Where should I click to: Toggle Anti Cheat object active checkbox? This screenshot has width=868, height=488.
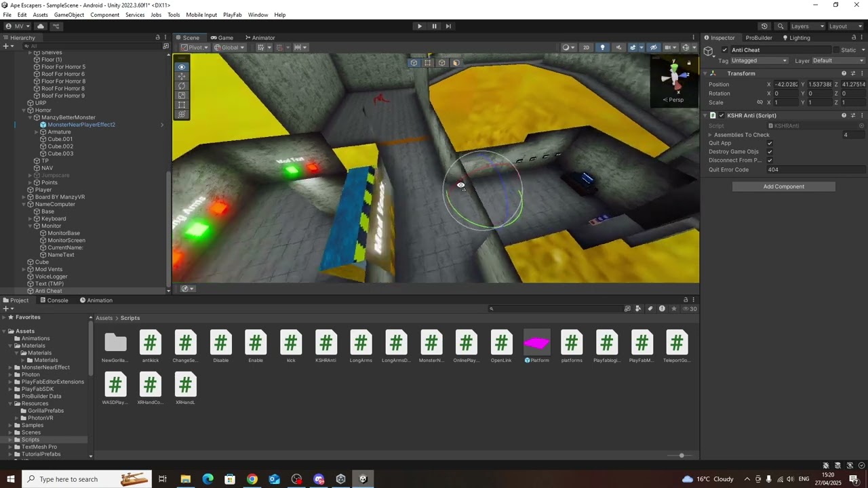click(x=725, y=50)
